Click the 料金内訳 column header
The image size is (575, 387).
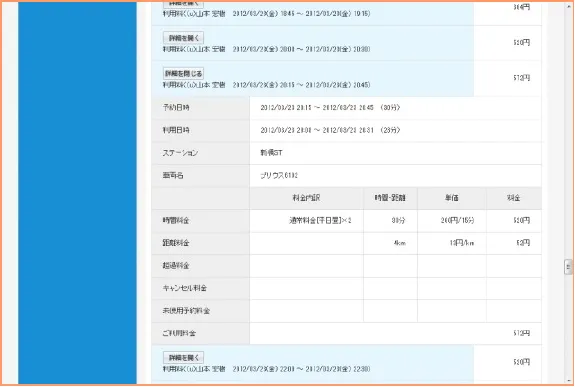click(x=306, y=198)
